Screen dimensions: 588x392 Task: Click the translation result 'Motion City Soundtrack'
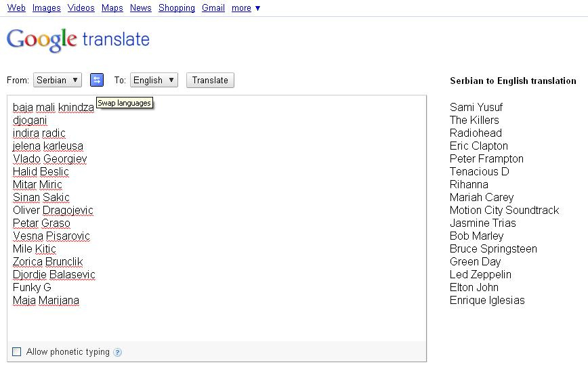(505, 211)
